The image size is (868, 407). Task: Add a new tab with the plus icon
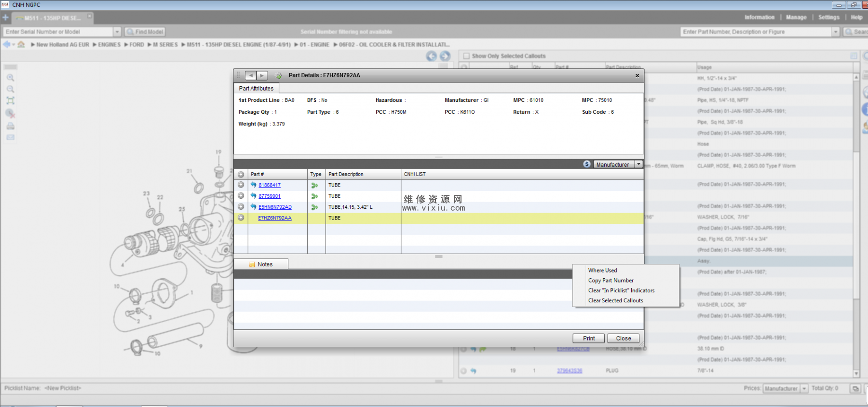coord(5,17)
